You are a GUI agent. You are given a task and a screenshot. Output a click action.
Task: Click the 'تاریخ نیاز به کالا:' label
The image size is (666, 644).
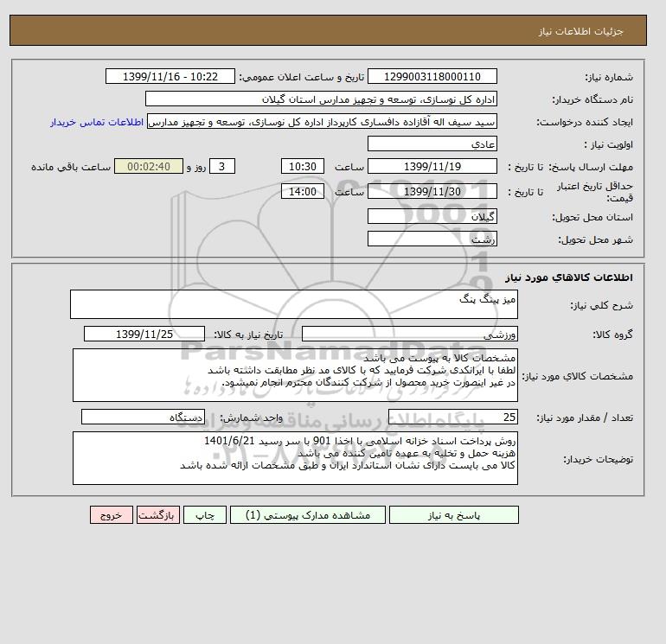(x=248, y=335)
